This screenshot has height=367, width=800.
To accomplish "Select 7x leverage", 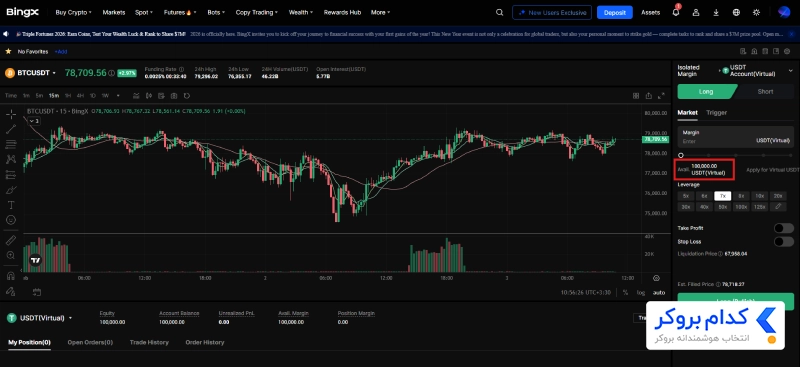I will tap(722, 196).
